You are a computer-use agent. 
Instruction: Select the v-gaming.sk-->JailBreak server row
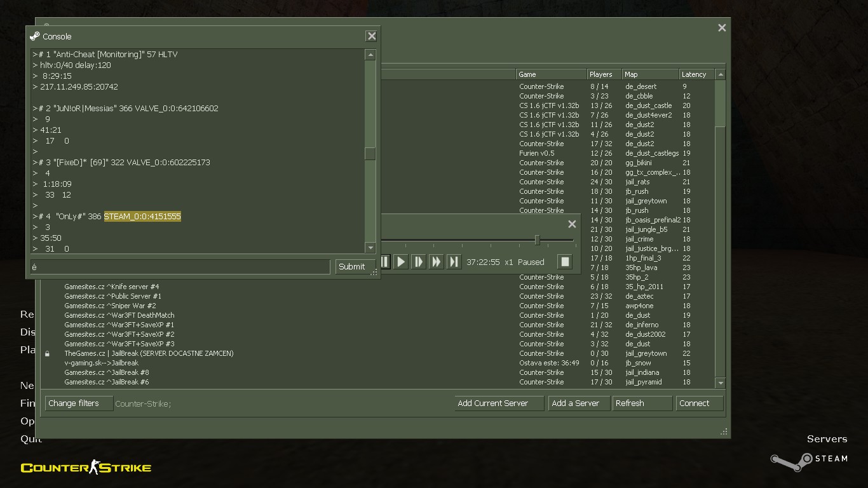coord(379,363)
